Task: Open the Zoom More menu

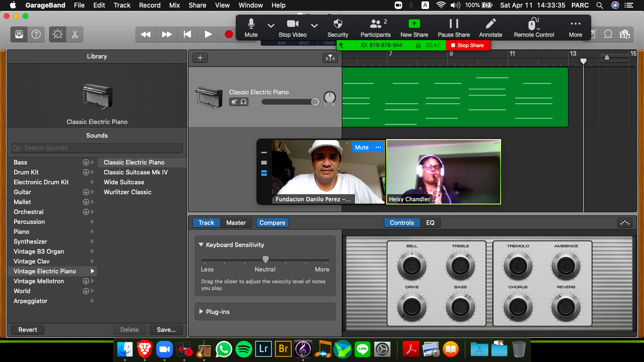Action: click(576, 28)
